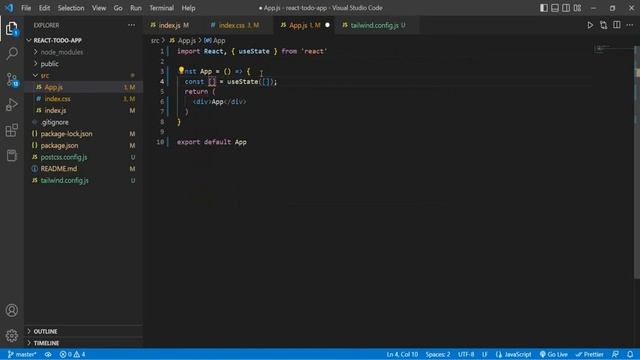Image resolution: width=640 pixels, height=360 pixels.
Task: Click the errors and warnings indicator
Action: click(x=72, y=354)
